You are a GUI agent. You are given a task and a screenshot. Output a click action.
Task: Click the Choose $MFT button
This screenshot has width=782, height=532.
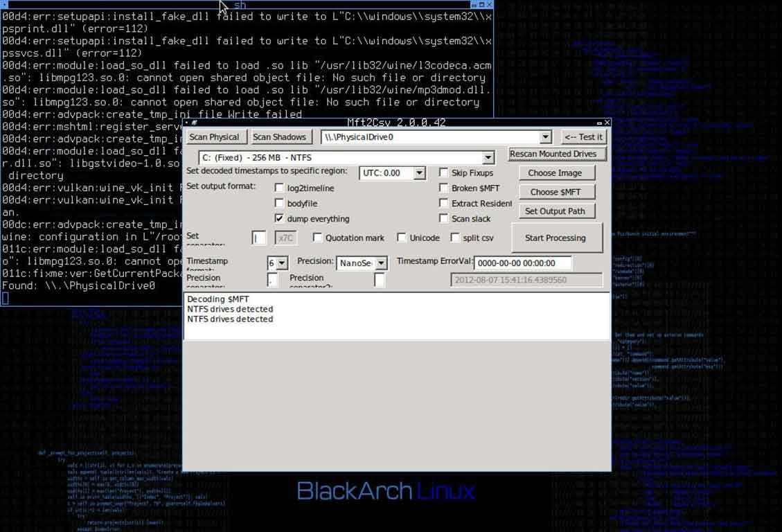(x=557, y=192)
